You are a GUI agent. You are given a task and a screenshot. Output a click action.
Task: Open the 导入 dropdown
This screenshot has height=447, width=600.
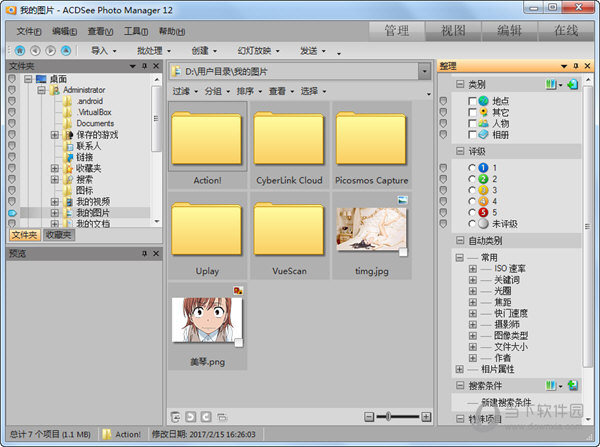[x=104, y=51]
